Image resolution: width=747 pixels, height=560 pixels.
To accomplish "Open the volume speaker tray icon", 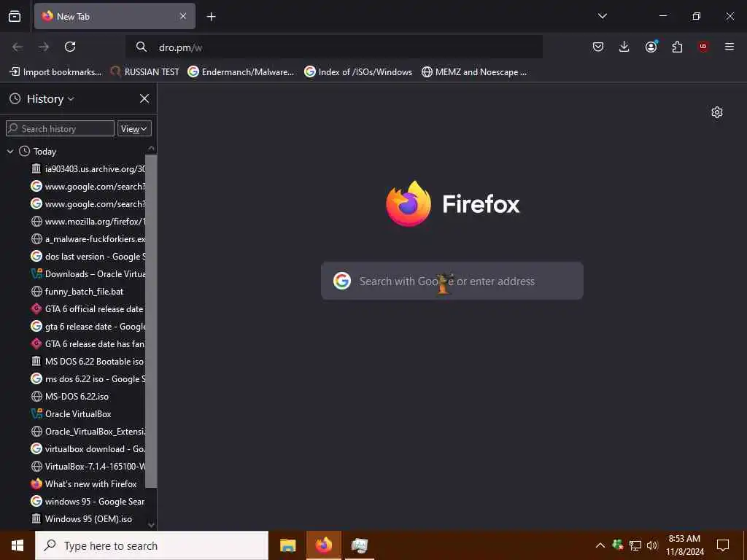I will [x=652, y=545].
